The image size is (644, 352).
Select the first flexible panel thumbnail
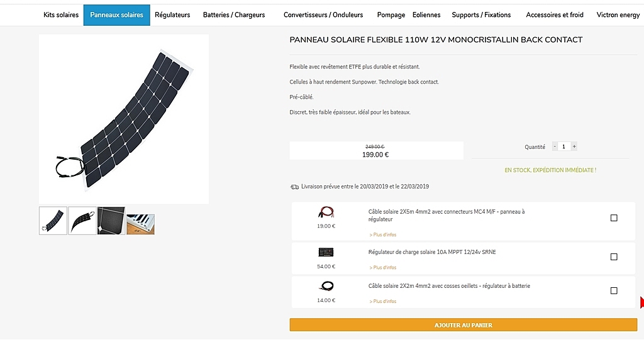53,221
